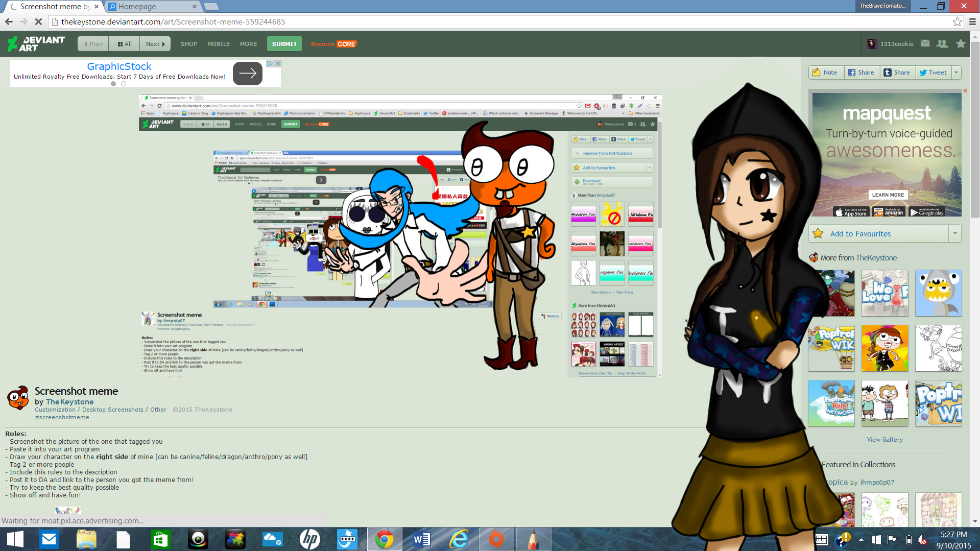Click the TheKeystone avatar beside the title
This screenshot has height=551, width=980.
click(x=18, y=398)
